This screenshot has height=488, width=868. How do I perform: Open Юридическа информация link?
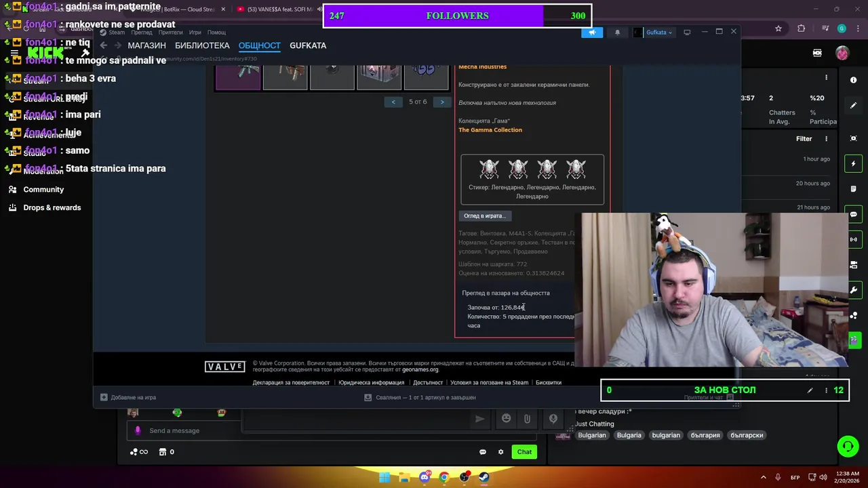(371, 382)
